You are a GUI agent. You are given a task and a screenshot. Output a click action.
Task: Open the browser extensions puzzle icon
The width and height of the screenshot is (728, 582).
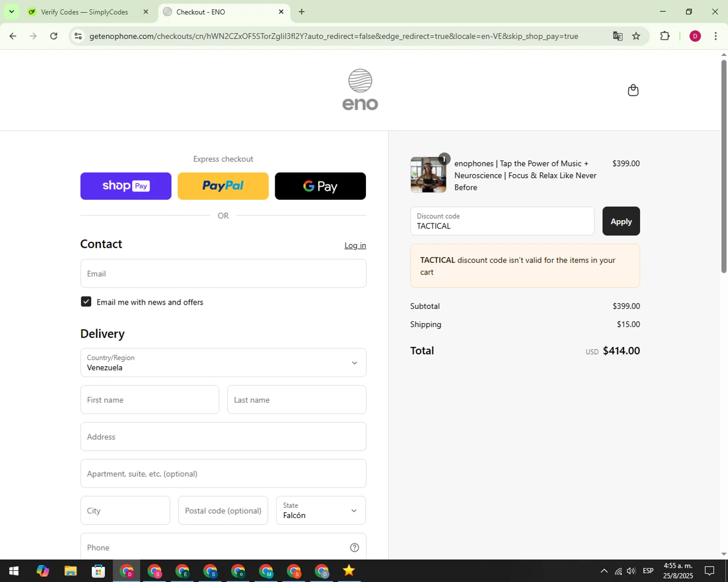tap(665, 36)
